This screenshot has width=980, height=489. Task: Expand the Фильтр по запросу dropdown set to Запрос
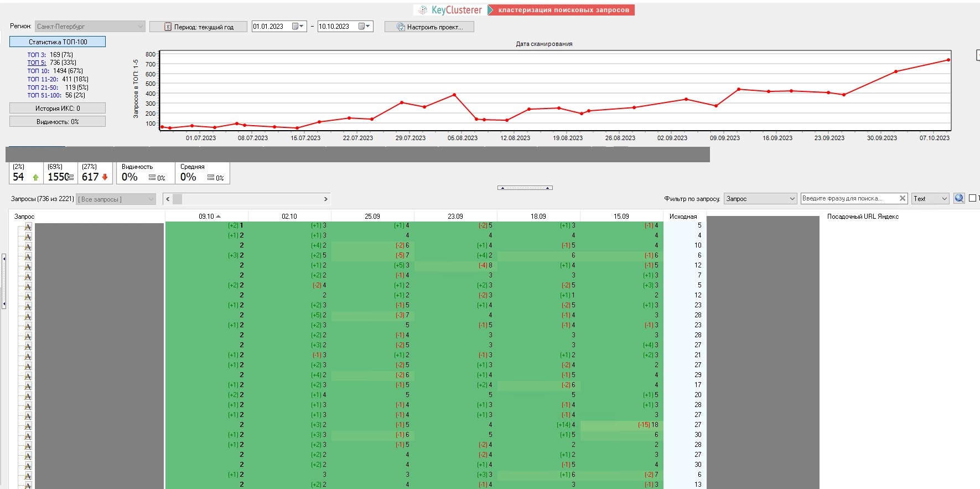click(x=760, y=198)
